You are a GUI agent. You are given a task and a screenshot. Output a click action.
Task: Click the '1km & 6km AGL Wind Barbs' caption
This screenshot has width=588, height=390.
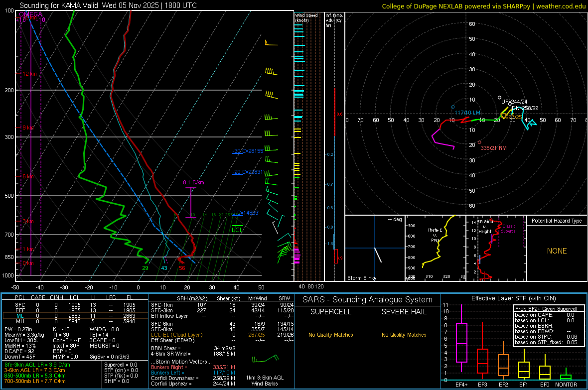click(265, 381)
